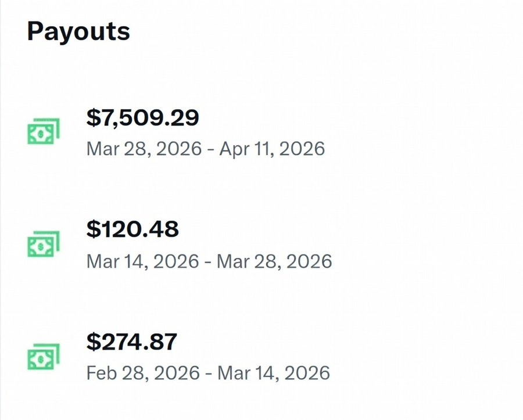523x420 pixels.
Task: Click start date Mar 14, 2026 under $120.48
Action: point(143,261)
